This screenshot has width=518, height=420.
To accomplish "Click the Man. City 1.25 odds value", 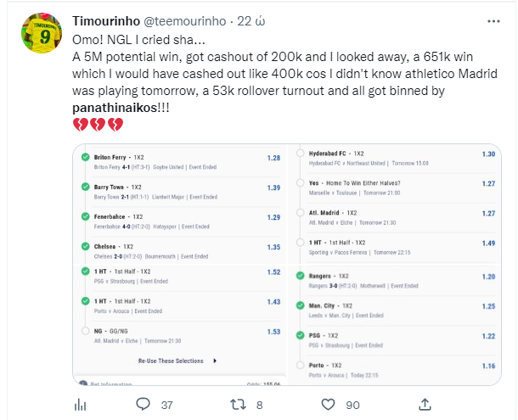I will 488,306.
